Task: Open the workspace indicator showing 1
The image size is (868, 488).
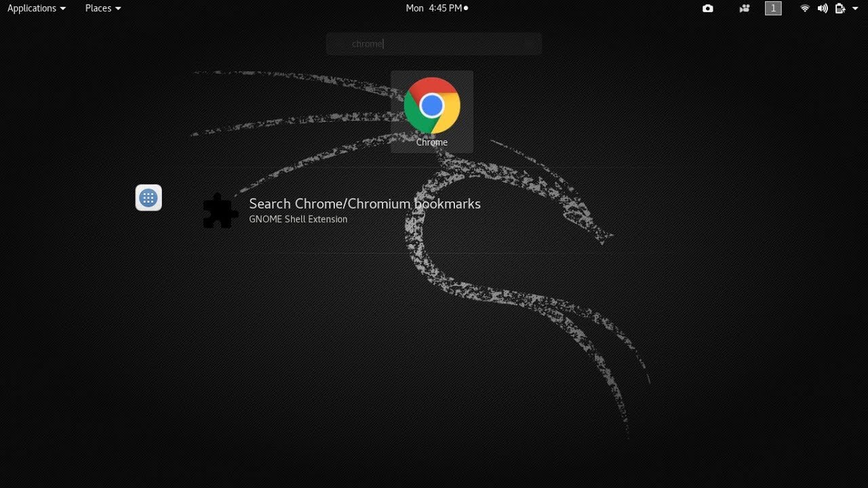Action: click(773, 8)
